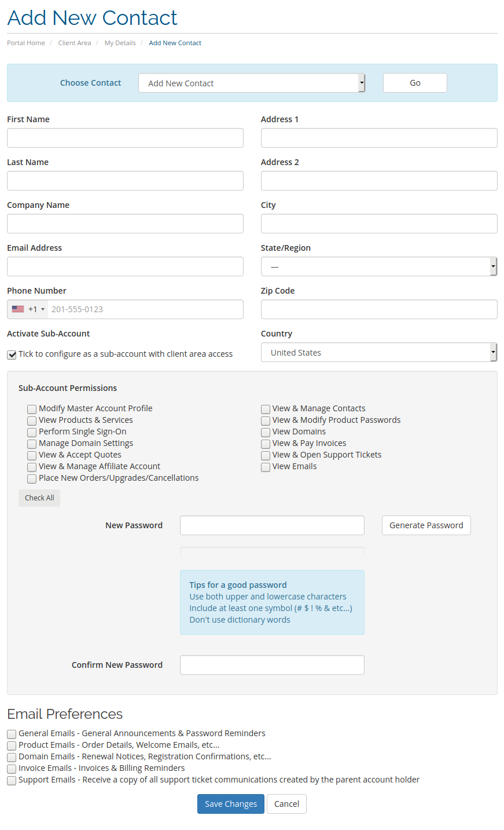This screenshot has width=504, height=830.
Task: Click Generate Password button
Action: click(x=426, y=525)
